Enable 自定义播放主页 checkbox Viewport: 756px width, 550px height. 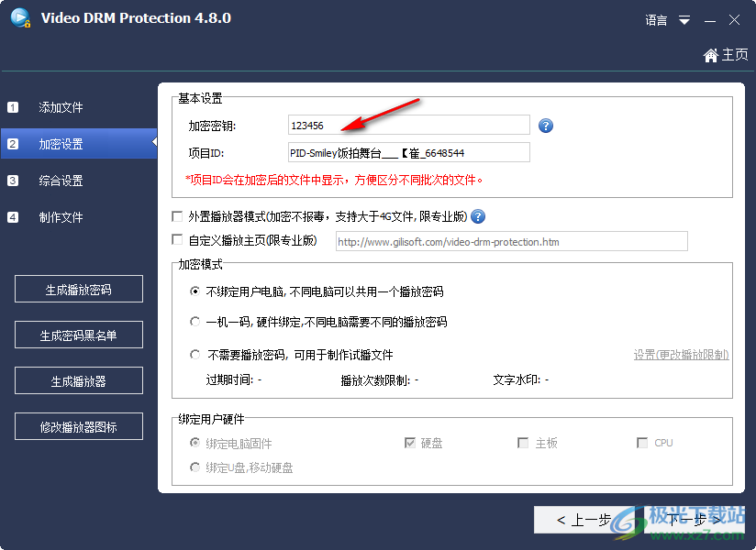(177, 240)
